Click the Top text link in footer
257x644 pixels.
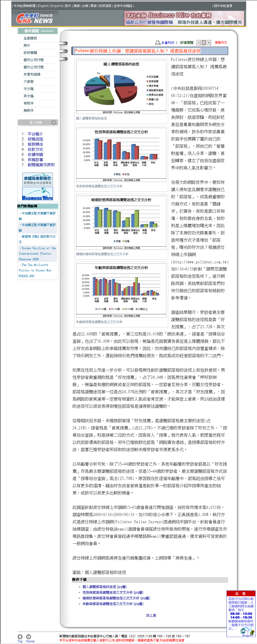coord(20,641)
